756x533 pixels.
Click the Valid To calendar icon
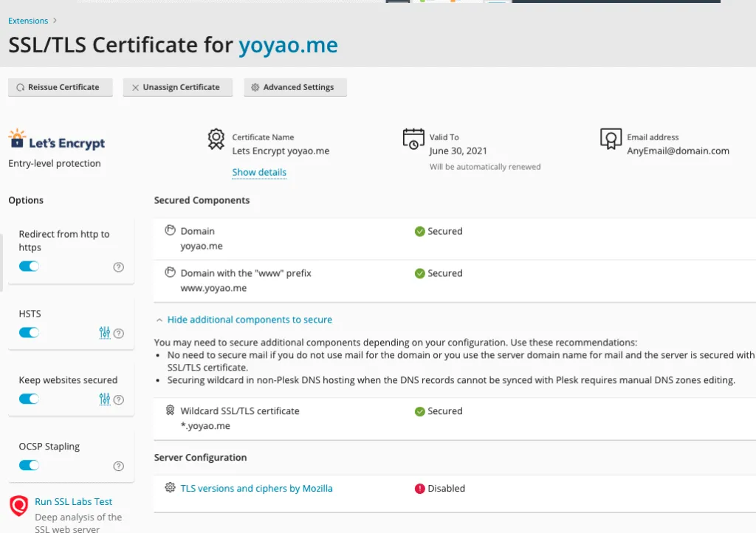pos(413,139)
